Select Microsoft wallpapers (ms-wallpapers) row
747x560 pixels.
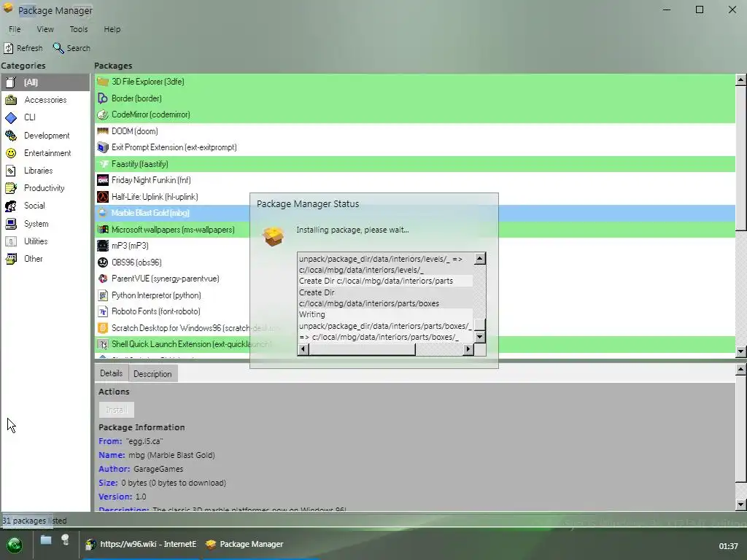pos(415,230)
